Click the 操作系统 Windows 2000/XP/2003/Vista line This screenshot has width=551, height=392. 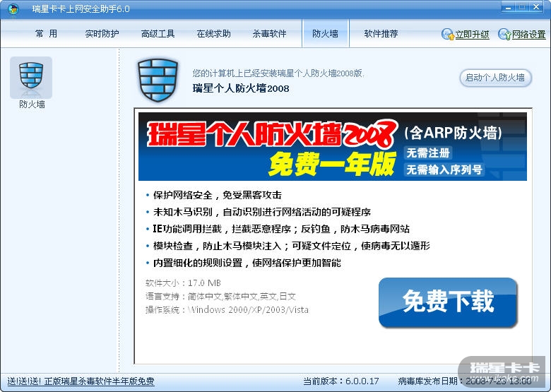pos(227,310)
